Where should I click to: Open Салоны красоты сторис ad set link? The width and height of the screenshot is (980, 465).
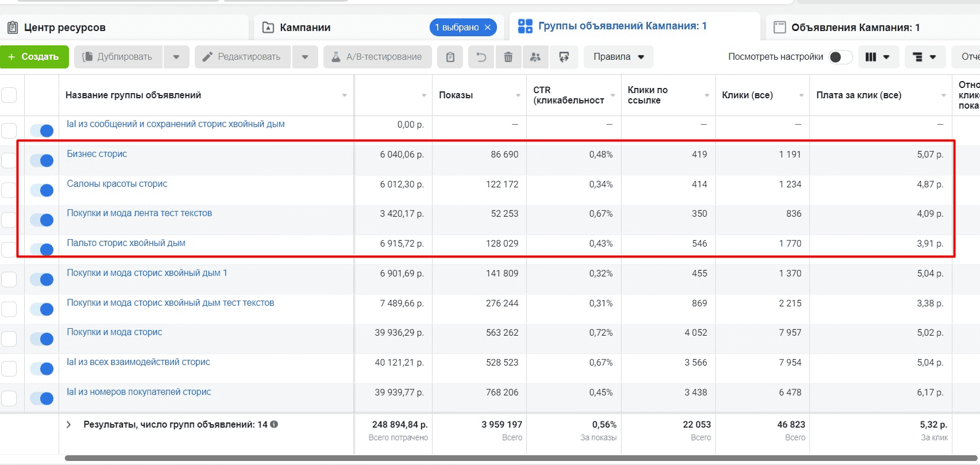click(117, 184)
